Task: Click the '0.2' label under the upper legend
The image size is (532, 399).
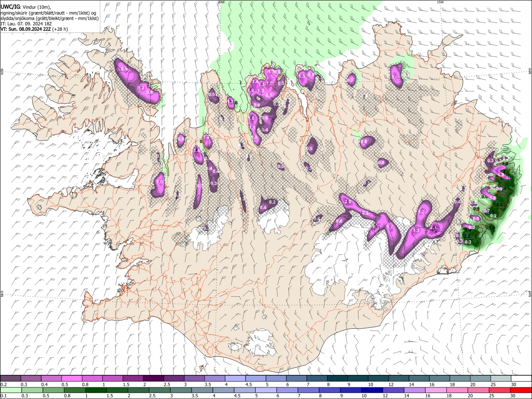Action: pos(3,384)
